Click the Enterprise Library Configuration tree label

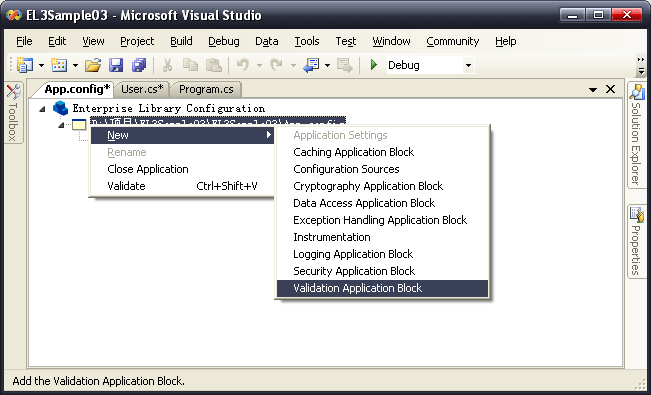(x=169, y=108)
